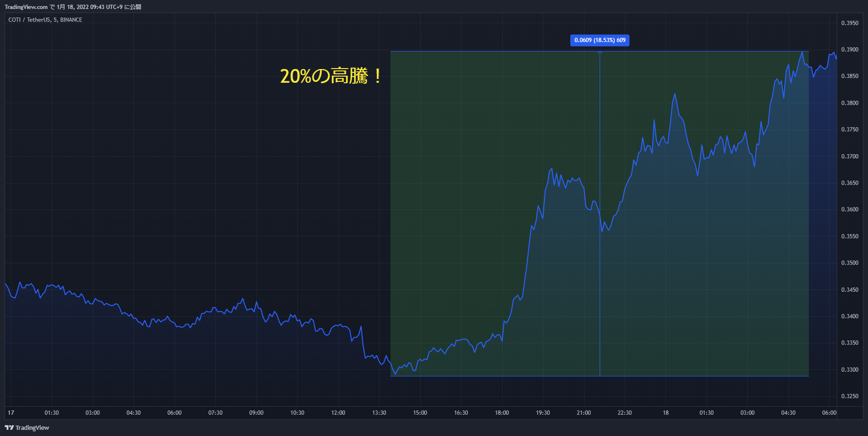Viewport: 868px width, 436px height.
Task: Click the COTI / TetherUS, 5, BINANCE title
Action: click(45, 20)
